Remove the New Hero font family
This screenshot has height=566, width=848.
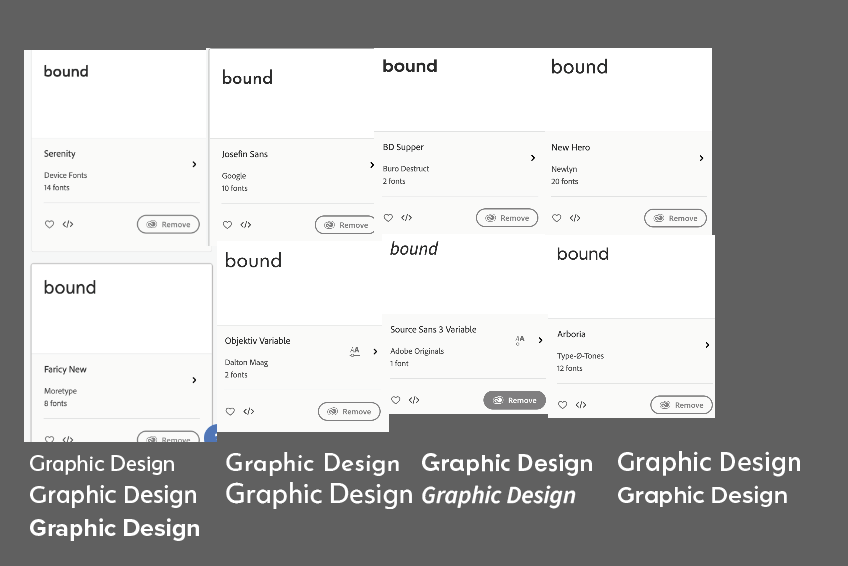click(675, 218)
